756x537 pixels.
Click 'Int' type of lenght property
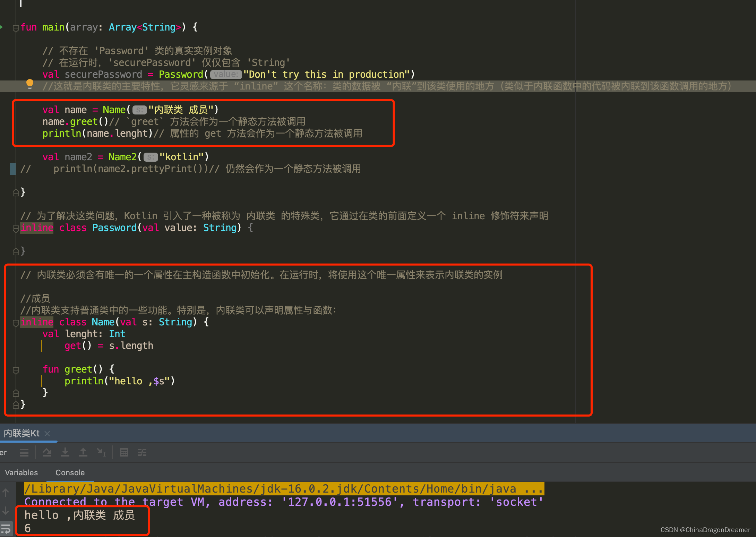(x=117, y=334)
